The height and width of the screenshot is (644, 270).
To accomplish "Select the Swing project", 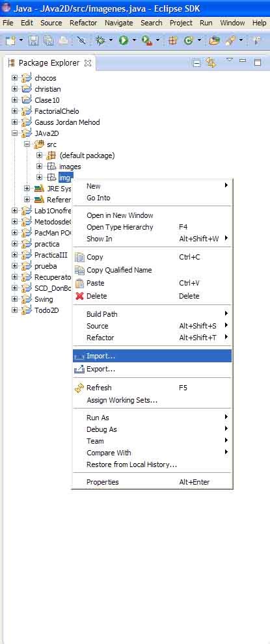I will click(x=44, y=299).
